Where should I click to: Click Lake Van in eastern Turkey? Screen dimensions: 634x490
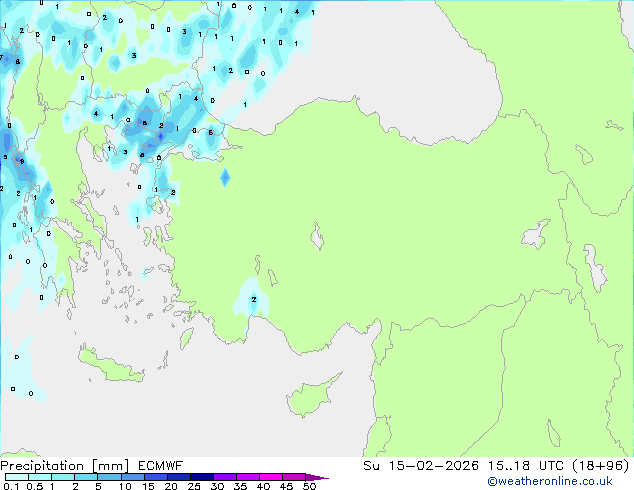coord(536,236)
